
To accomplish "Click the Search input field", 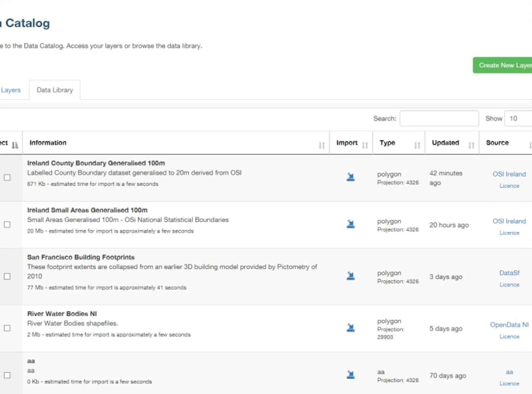I will pyautogui.click(x=439, y=119).
